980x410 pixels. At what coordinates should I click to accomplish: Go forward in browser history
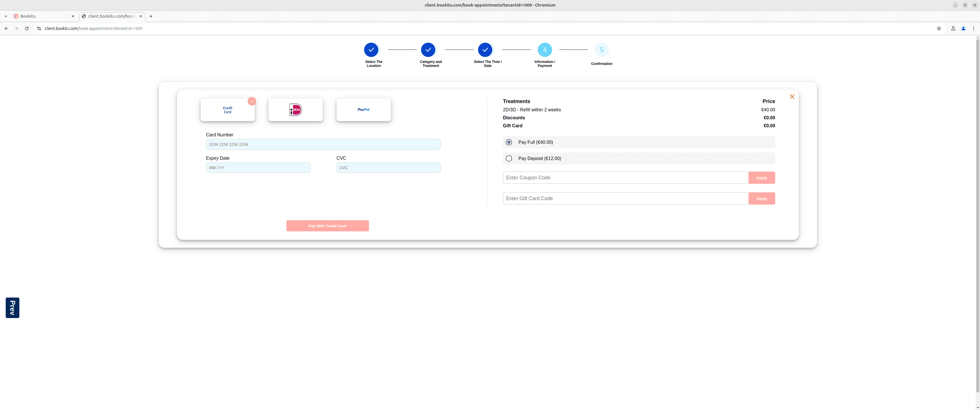tap(16, 28)
